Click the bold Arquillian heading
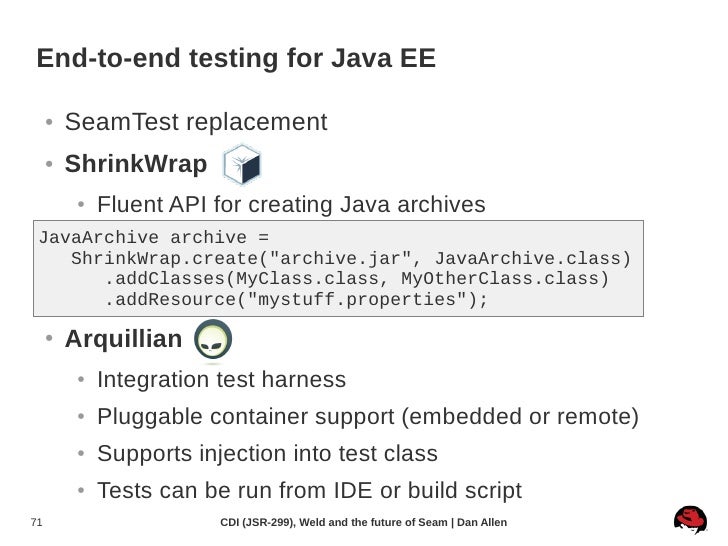Image resolution: width=728 pixels, height=546 pixels. click(x=124, y=338)
